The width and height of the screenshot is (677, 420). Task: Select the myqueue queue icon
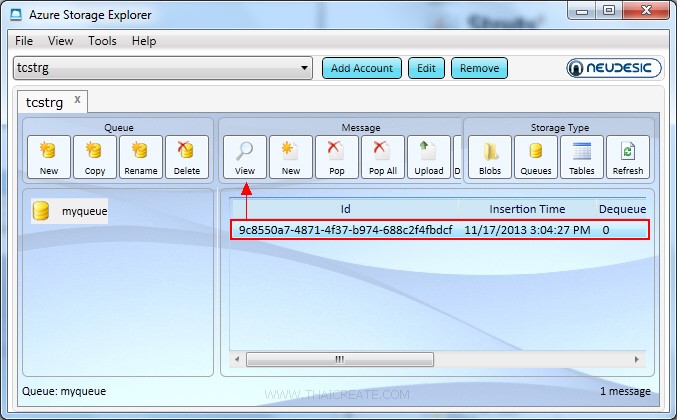[x=41, y=211]
